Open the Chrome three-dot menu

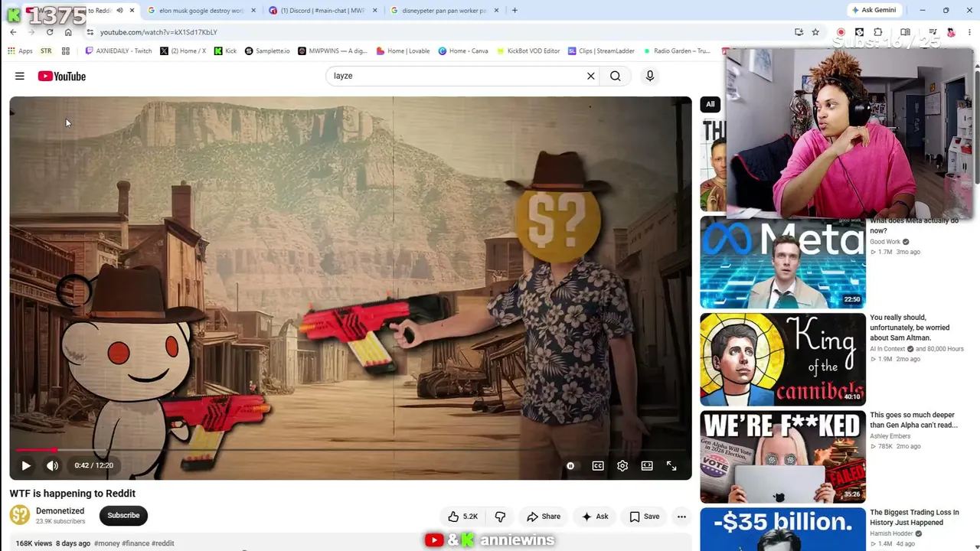969,32
